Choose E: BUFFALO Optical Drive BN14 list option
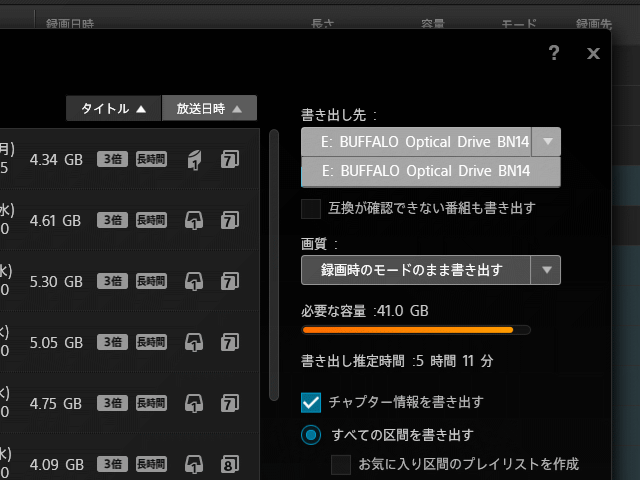 click(431, 171)
